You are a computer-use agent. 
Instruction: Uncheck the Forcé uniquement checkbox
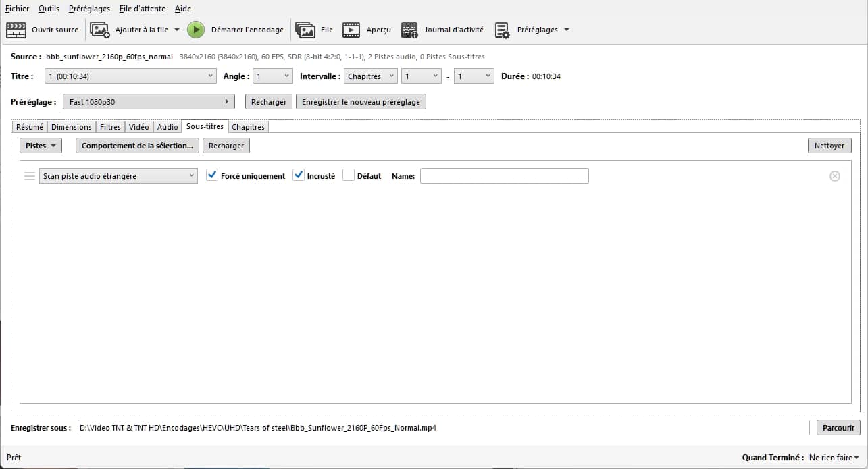click(x=212, y=175)
